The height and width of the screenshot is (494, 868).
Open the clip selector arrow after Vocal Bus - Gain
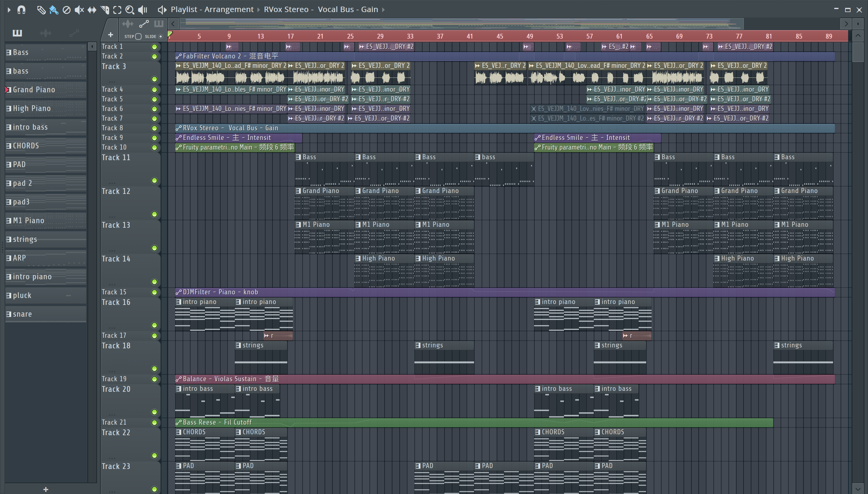383,10
